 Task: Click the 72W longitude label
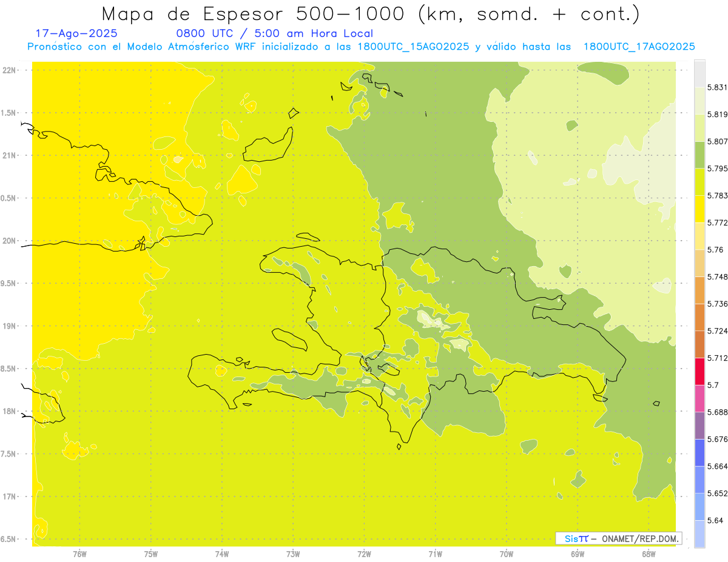coord(364,554)
